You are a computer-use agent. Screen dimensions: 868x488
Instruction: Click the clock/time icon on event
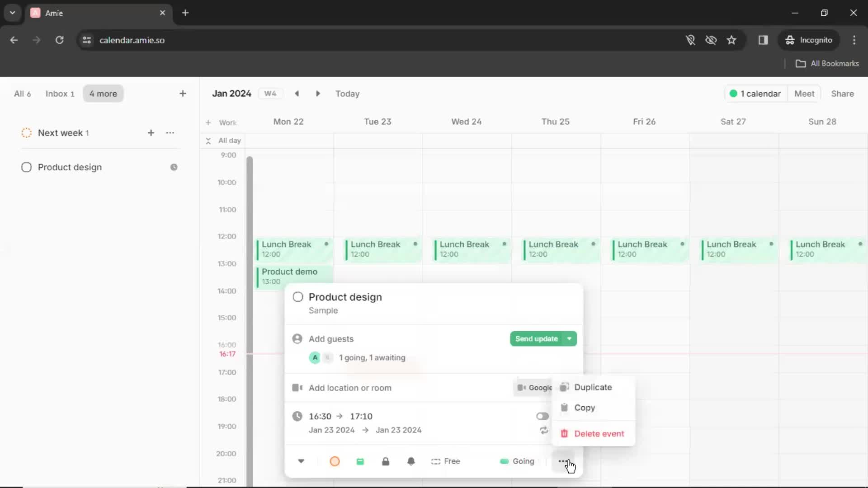point(297,416)
